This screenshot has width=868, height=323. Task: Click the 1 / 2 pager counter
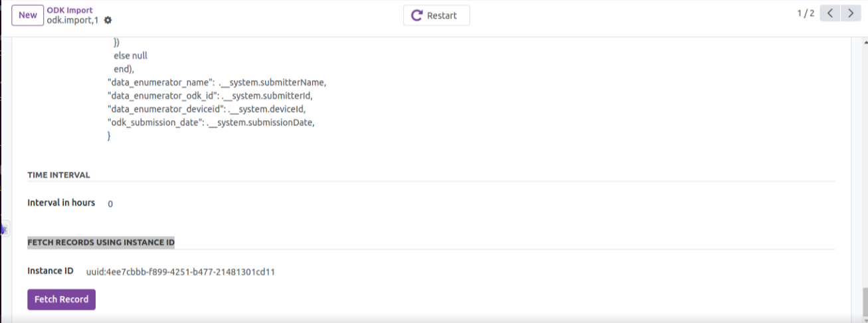(x=806, y=13)
